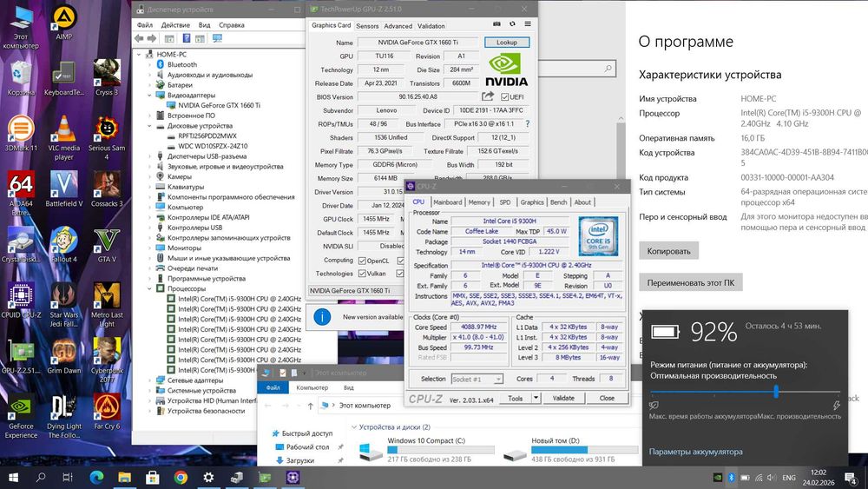Image resolution: width=868 pixels, height=489 pixels.
Task: Click GPU-Z refresh icon
Action: pos(512,23)
